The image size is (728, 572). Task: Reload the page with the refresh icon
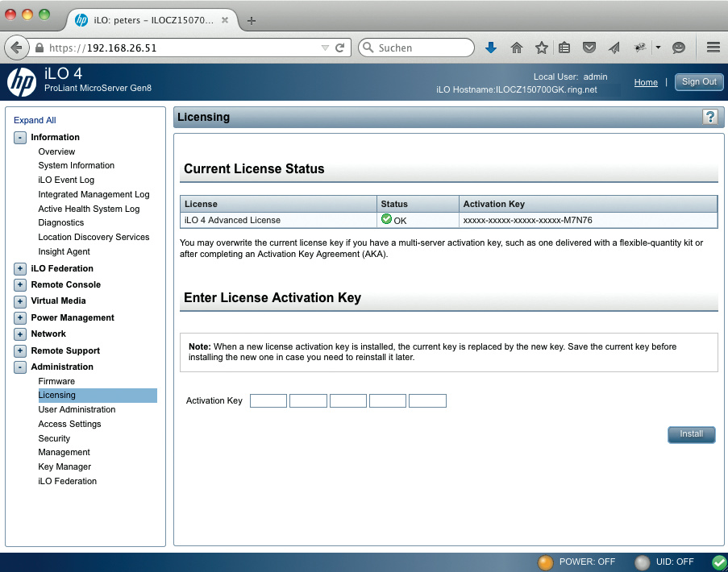[x=340, y=48]
